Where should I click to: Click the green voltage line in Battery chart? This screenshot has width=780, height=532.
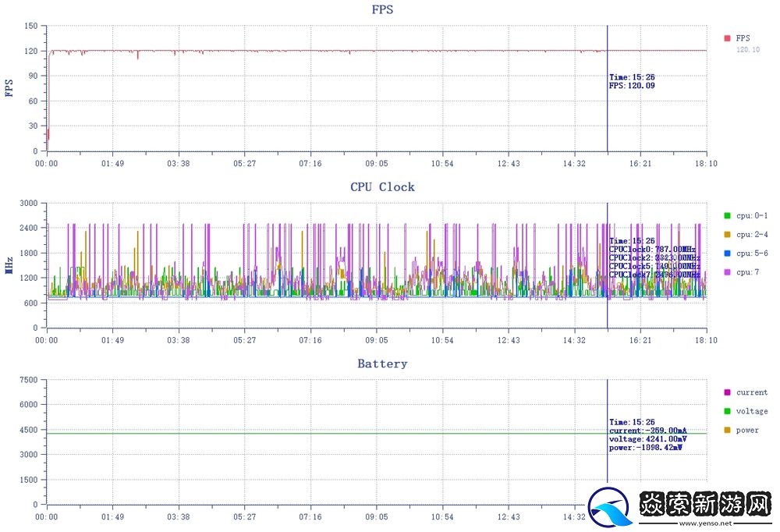point(312,433)
